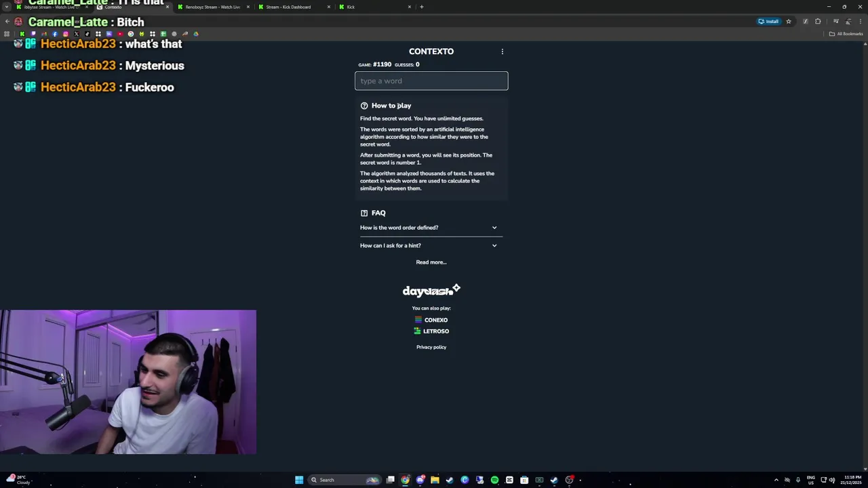Open the 'Read more...' link
The height and width of the screenshot is (488, 868).
431,262
